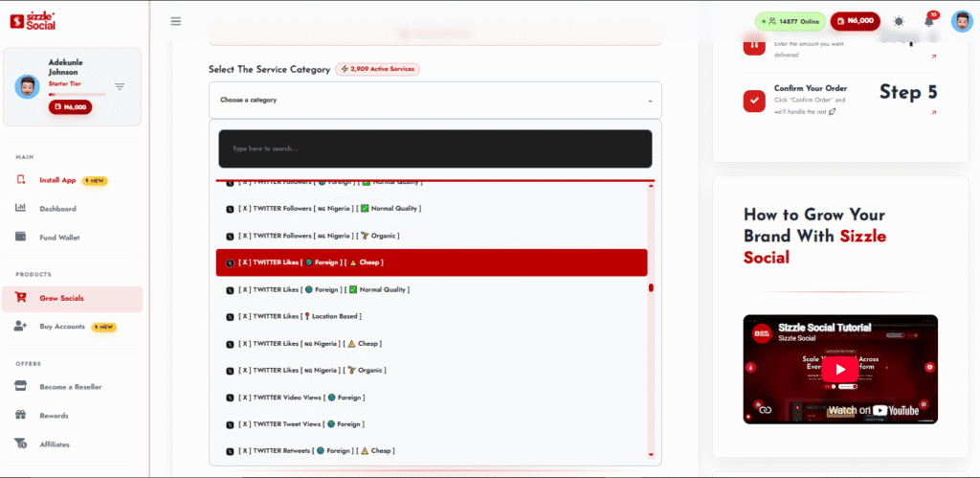980x478 pixels.
Task: Open filter icon in profile card
Action: [120, 86]
